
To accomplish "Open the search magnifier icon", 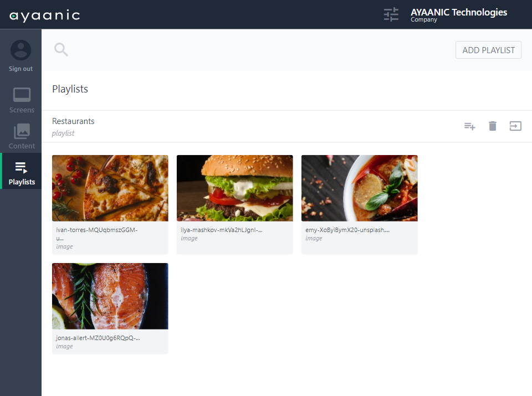I will coord(61,49).
